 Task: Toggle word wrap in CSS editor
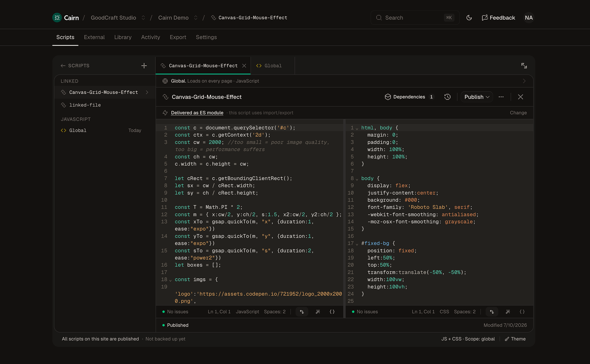point(492,312)
